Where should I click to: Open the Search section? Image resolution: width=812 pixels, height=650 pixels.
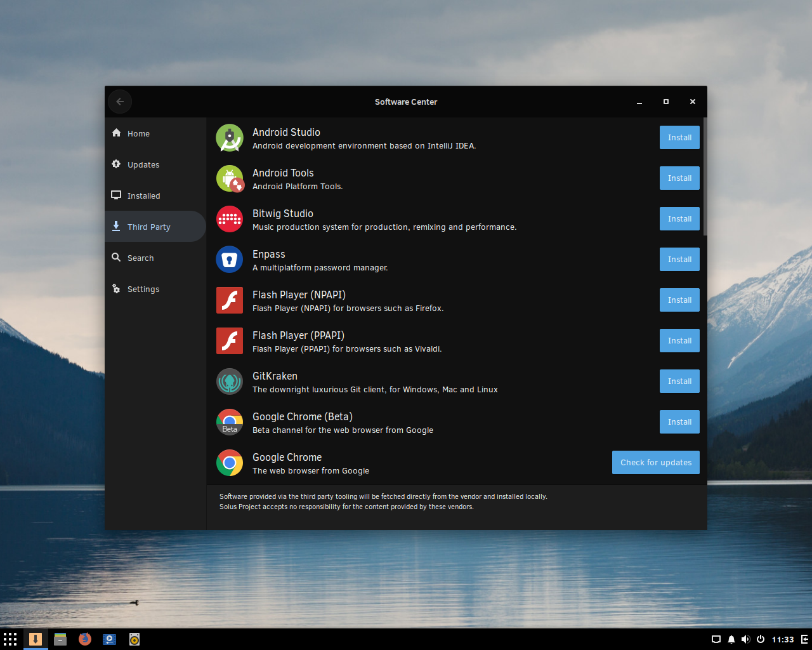pyautogui.click(x=155, y=258)
